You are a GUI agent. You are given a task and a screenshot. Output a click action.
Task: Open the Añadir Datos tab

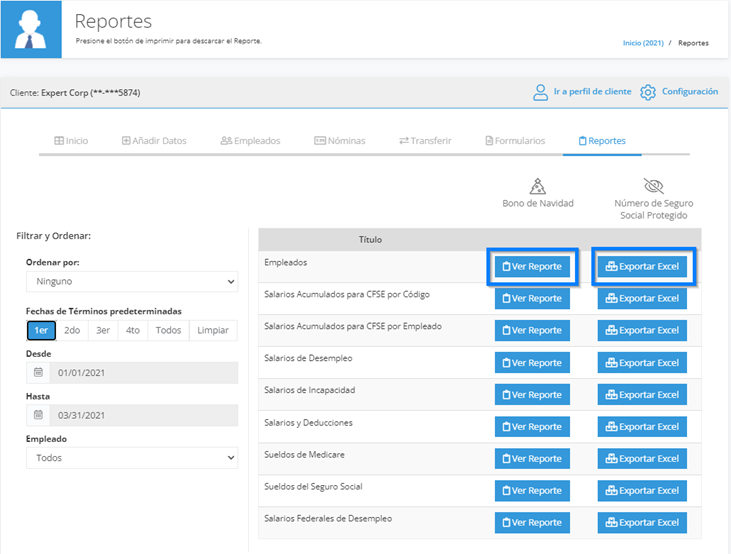(x=154, y=141)
